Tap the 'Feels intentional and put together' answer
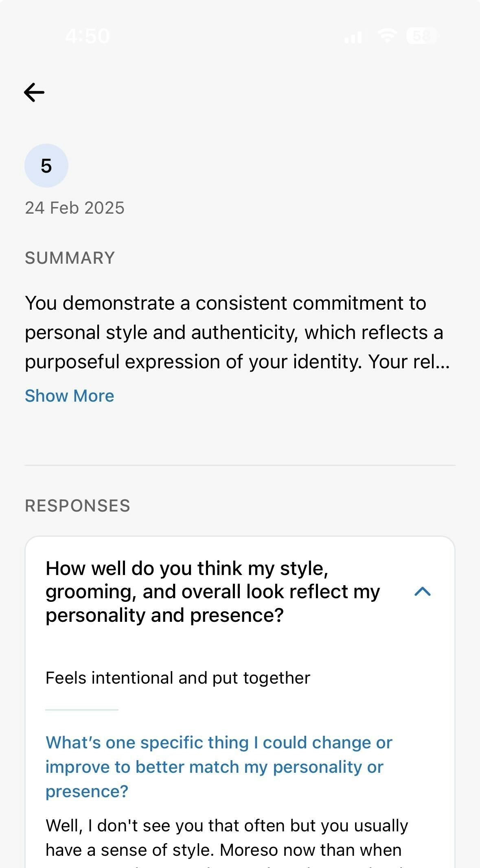 click(x=178, y=678)
